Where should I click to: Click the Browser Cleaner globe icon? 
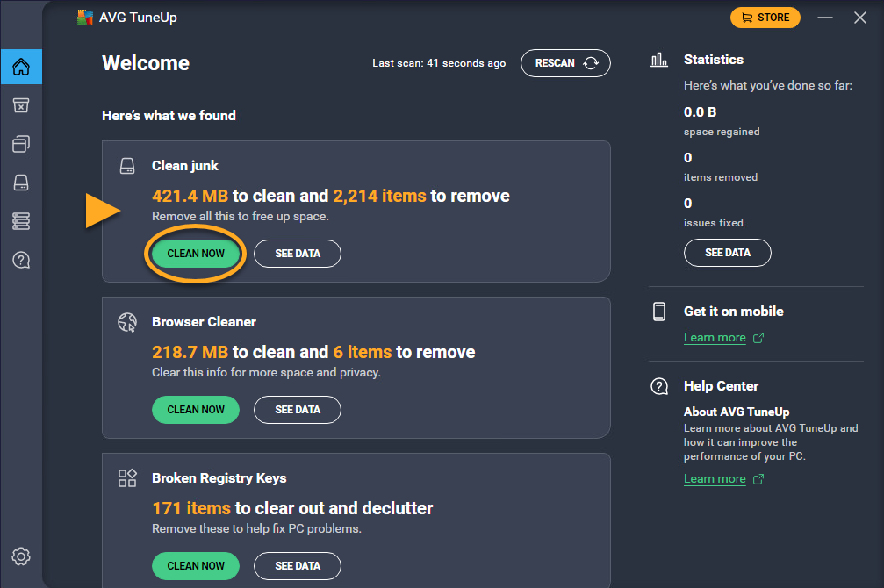(127, 322)
